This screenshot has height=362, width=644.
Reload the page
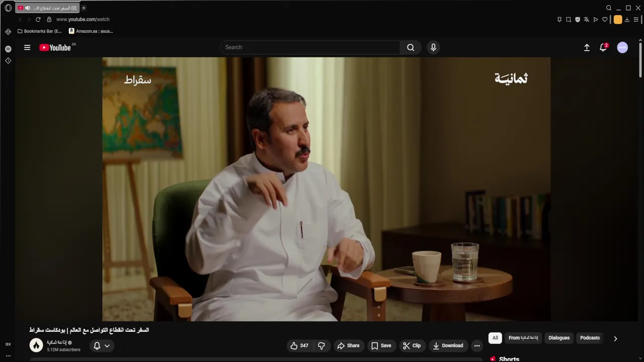click(x=38, y=19)
